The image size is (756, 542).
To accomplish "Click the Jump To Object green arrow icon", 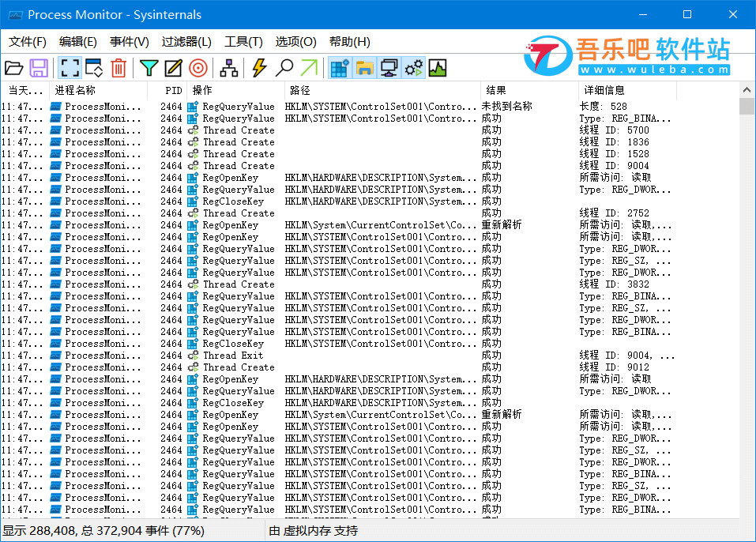I will click(x=309, y=68).
